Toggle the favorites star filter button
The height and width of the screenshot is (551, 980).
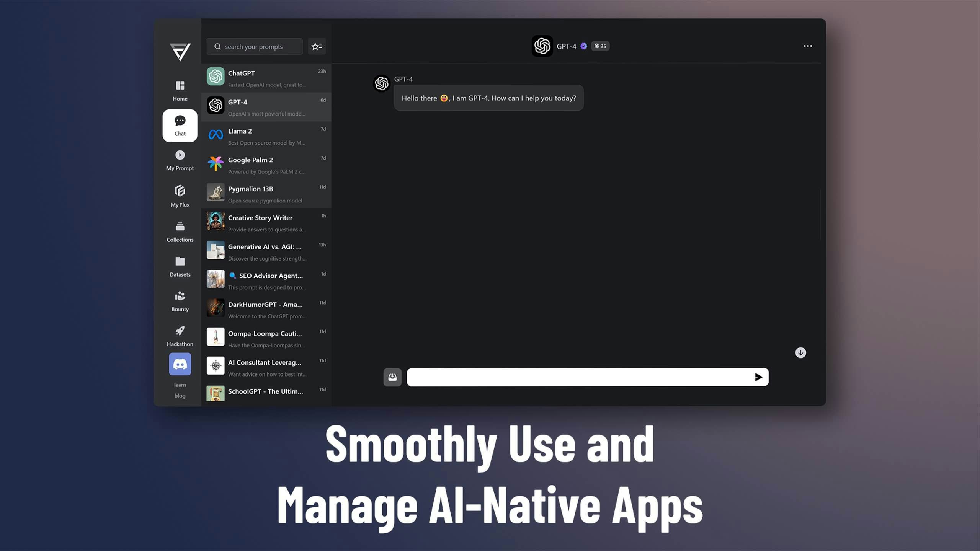tap(317, 46)
